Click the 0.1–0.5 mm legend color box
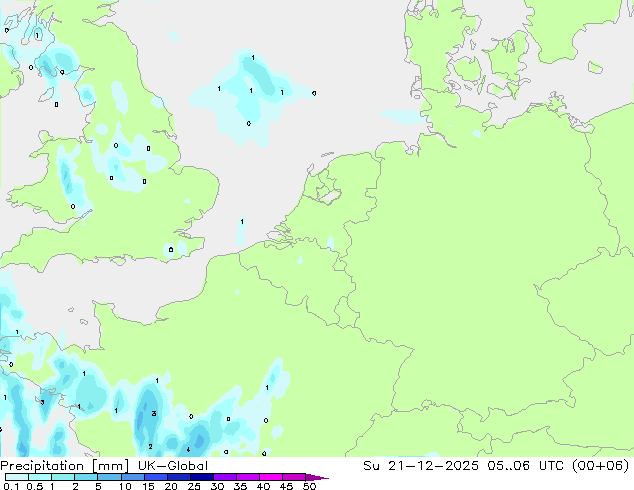Image resolution: width=634 pixels, height=490 pixels. (x=17, y=477)
